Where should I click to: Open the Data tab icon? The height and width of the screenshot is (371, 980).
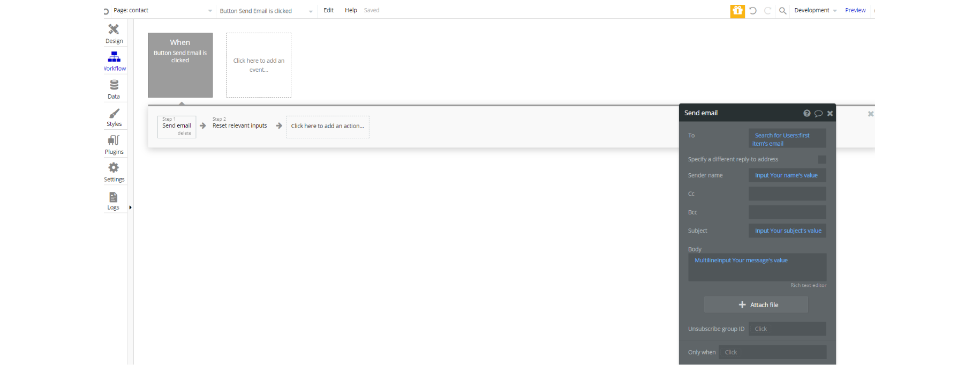[114, 85]
